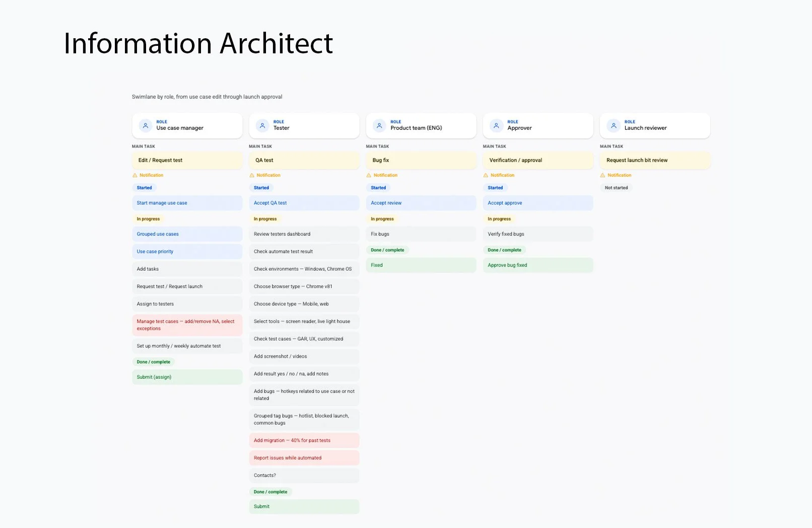Click the Accept approve step
The height and width of the screenshot is (528, 812).
(538, 203)
